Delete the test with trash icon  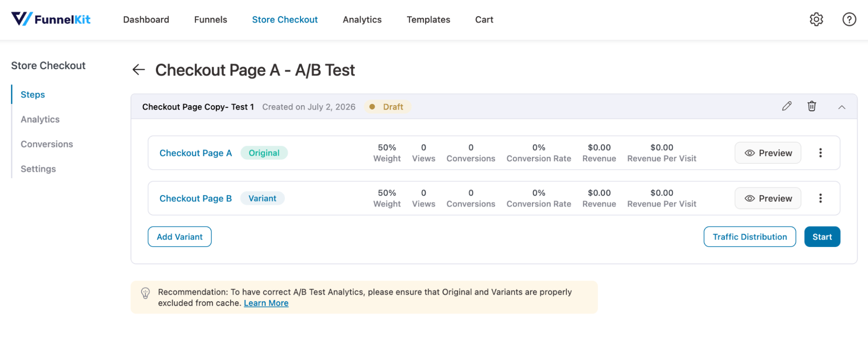[x=812, y=107]
